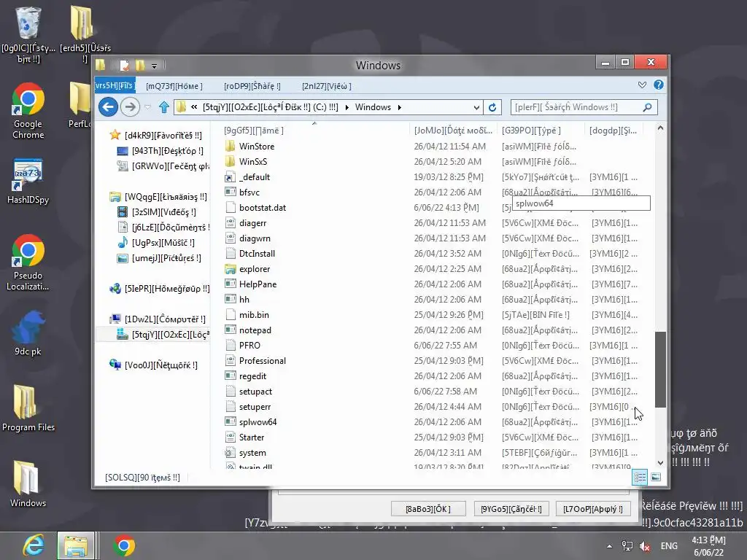Open Internet Explorer from taskbar

pos(33,545)
